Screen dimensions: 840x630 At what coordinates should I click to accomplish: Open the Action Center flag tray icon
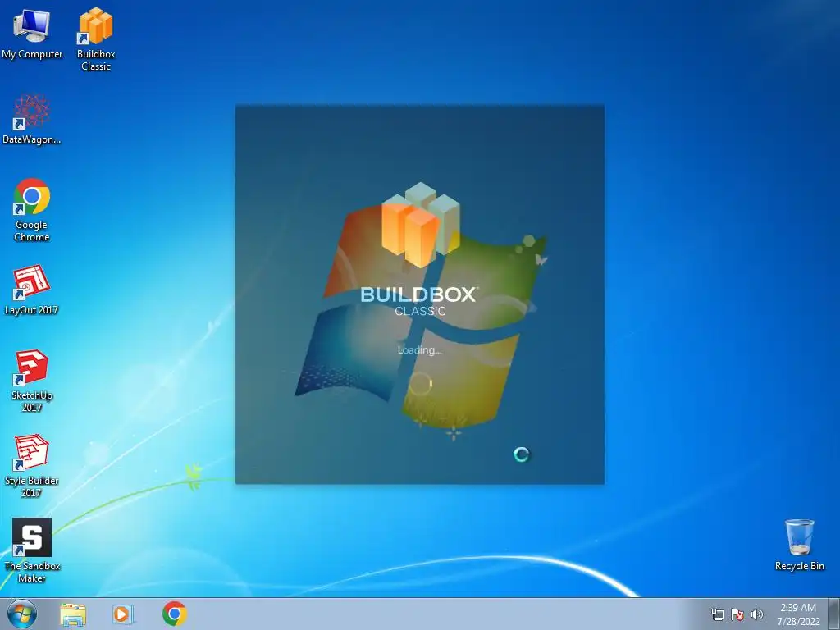coord(737,614)
